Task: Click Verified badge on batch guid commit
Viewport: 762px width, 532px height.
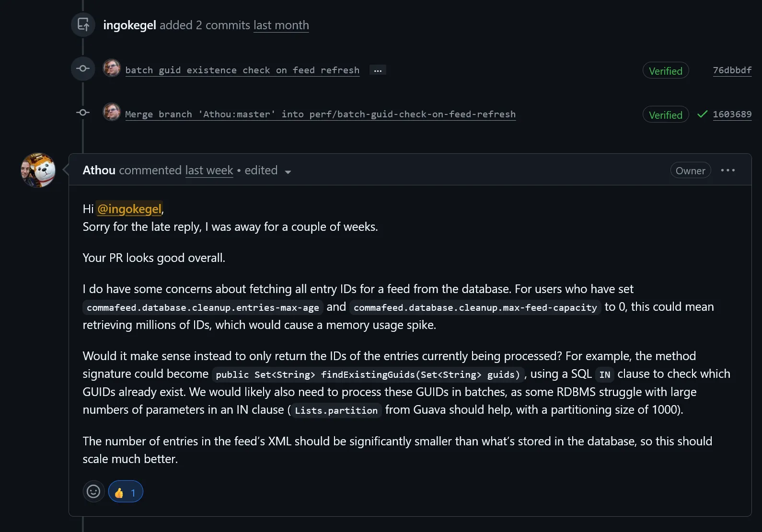Action: coord(665,71)
